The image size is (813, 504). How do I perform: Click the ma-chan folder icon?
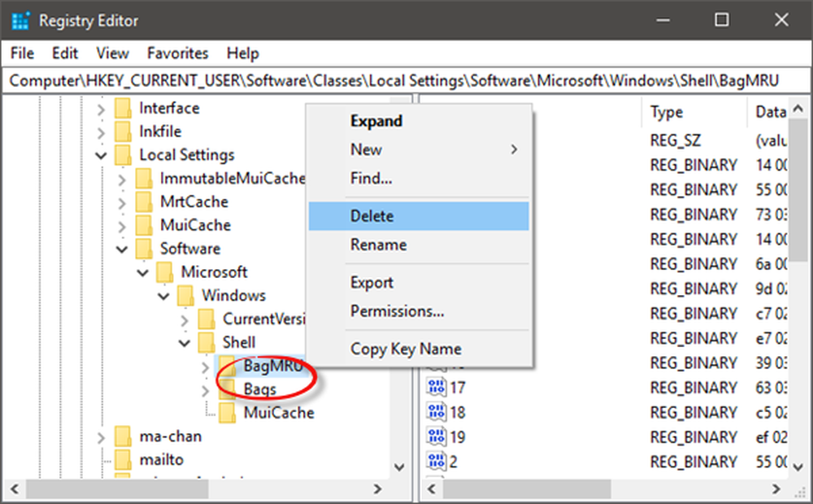point(123,437)
